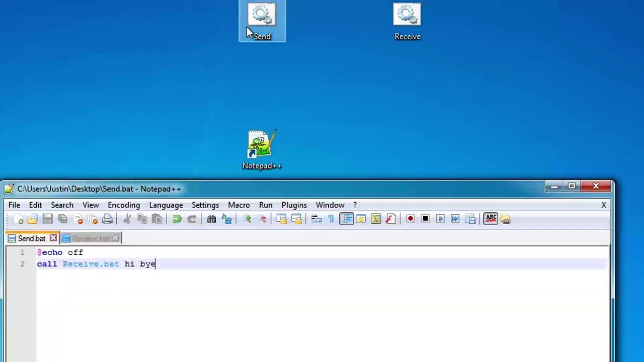644x362 pixels.
Task: Zoom out using the toolbar icon
Action: click(x=262, y=219)
